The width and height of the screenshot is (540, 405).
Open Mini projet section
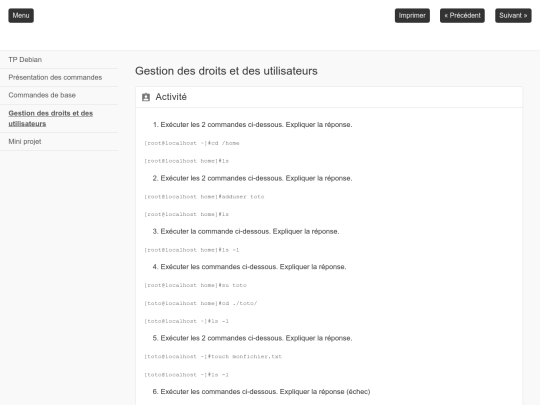25,142
